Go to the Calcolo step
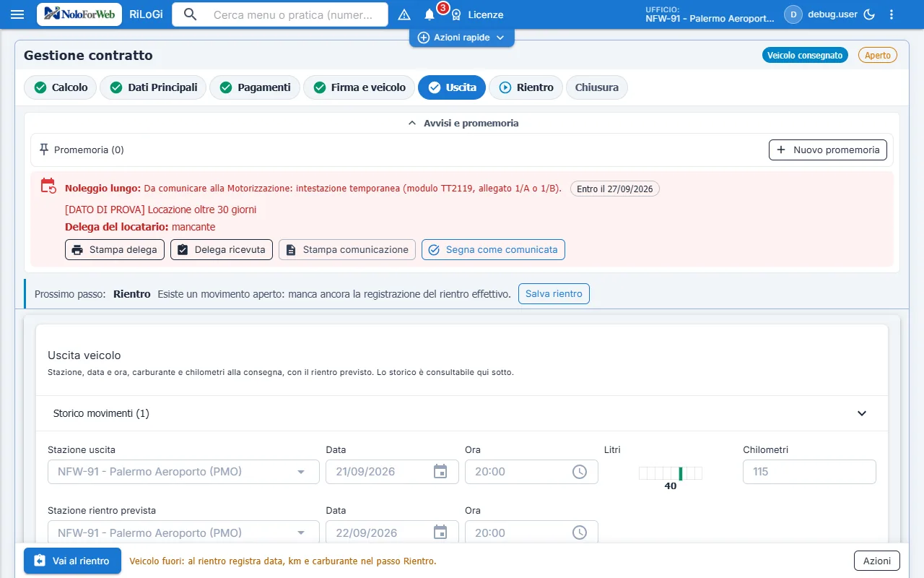 (x=61, y=87)
